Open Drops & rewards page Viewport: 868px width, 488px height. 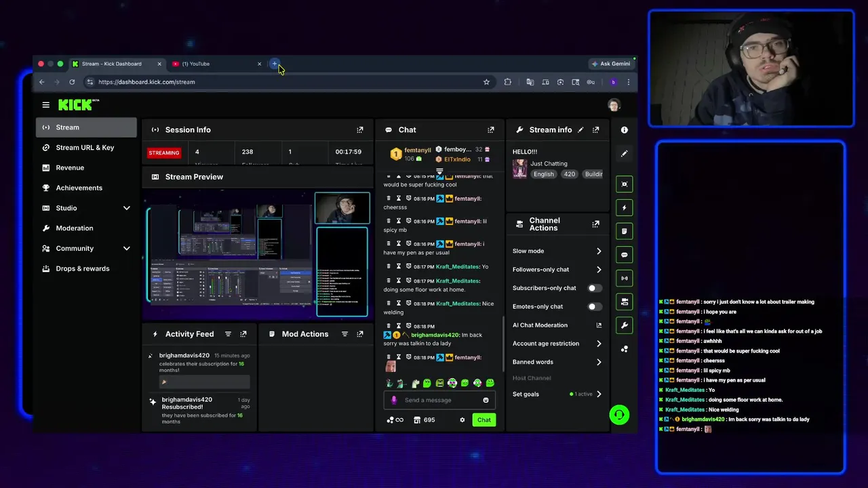point(86,268)
